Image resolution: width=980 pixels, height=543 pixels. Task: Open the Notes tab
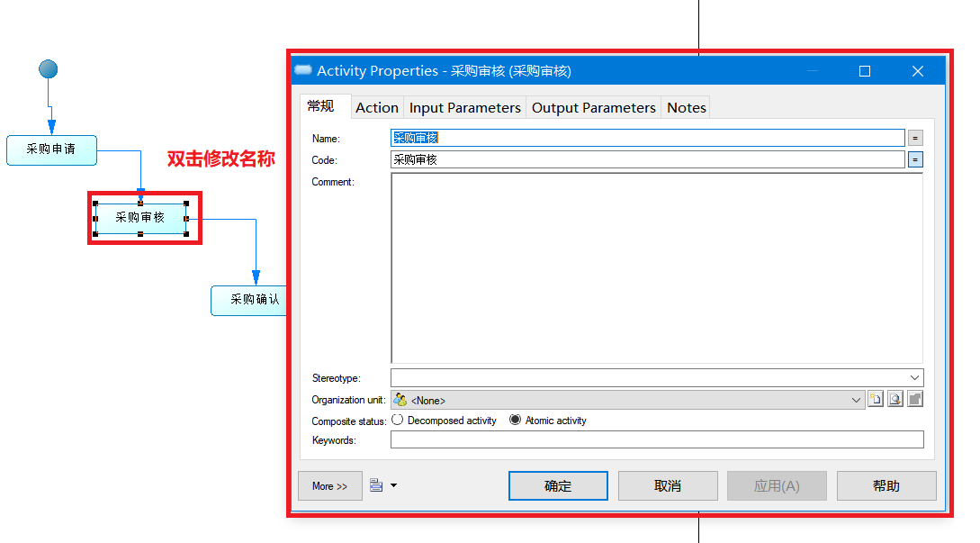pyautogui.click(x=685, y=107)
